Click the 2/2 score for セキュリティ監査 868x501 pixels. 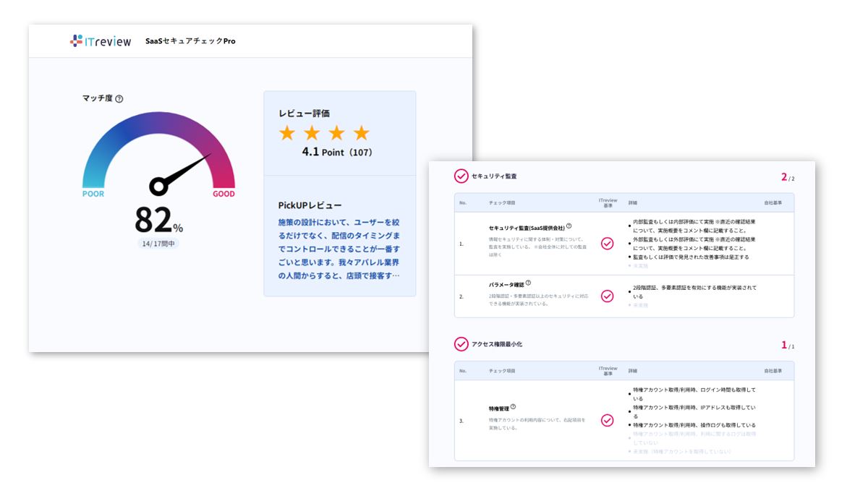[x=787, y=177]
